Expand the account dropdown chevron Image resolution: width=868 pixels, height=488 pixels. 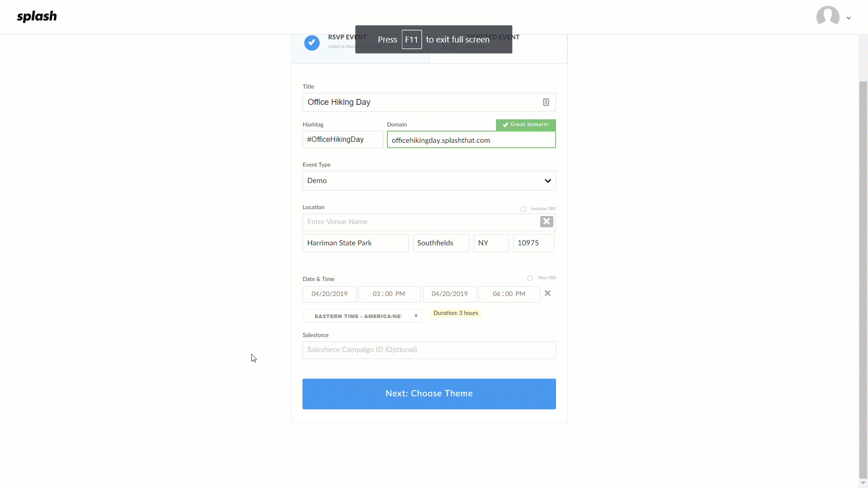pos(849,18)
